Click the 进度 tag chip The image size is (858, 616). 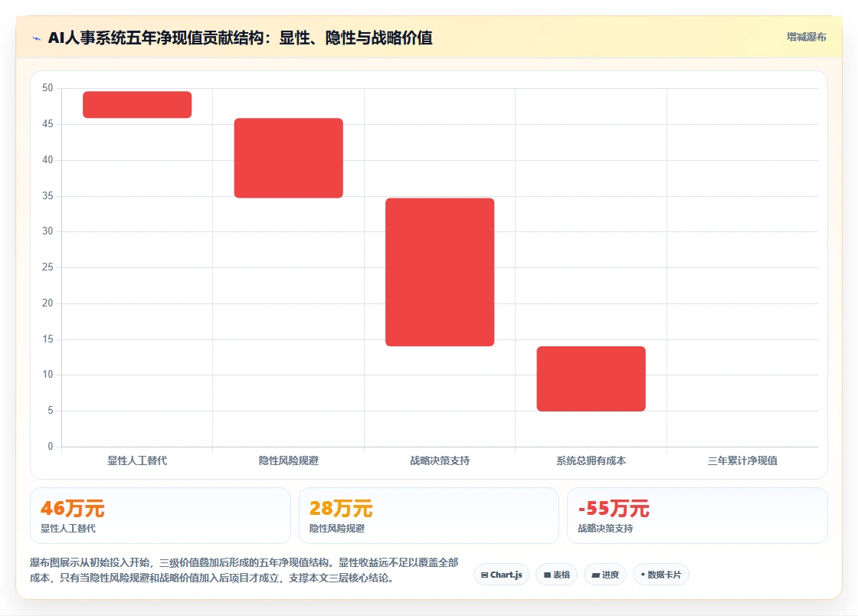pos(605,575)
